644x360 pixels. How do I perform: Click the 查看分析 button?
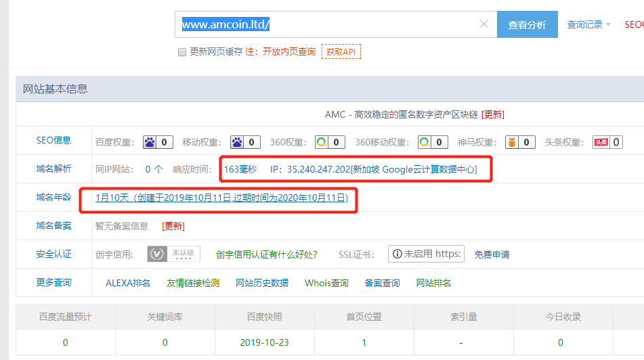click(x=528, y=24)
